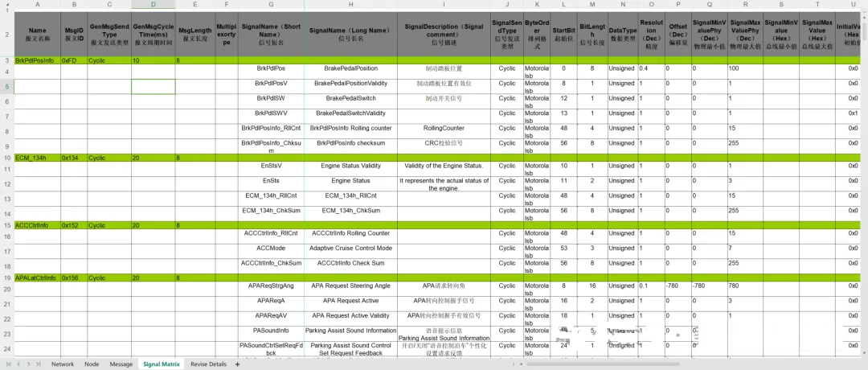This screenshot has width=868, height=370.
Task: Select the '0x156' message ID cell
Action: click(x=74, y=277)
